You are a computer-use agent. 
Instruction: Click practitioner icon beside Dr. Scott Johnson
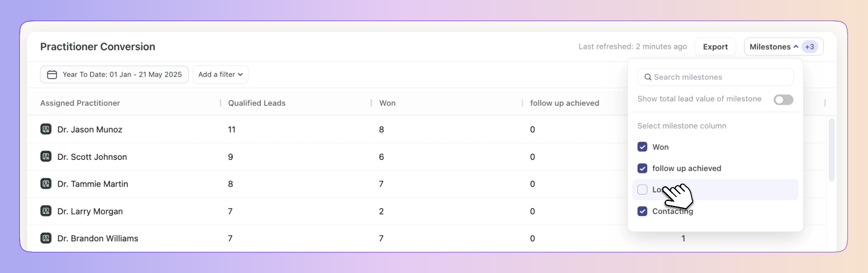point(46,156)
